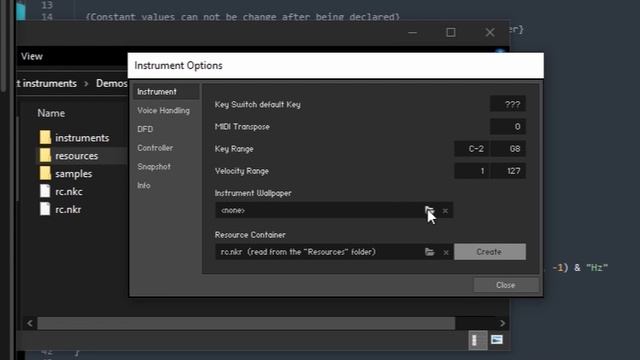Click the "Instrument Wallpaper" label

253,193
